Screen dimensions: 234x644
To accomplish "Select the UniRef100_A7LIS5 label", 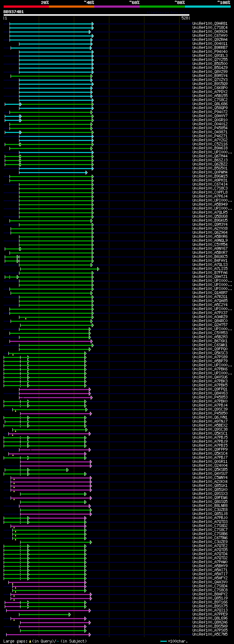I will coord(210,268).
